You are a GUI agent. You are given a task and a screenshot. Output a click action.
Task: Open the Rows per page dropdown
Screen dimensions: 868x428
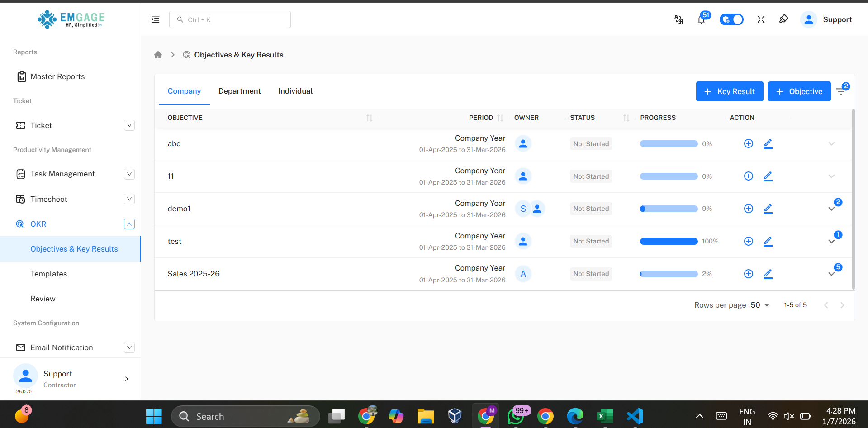[x=760, y=305]
